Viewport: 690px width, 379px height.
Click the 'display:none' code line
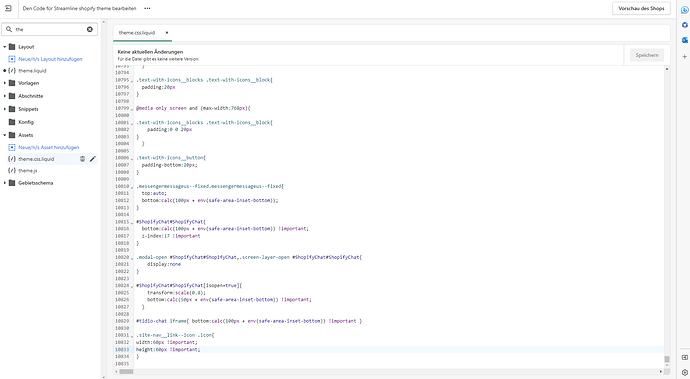coord(164,265)
